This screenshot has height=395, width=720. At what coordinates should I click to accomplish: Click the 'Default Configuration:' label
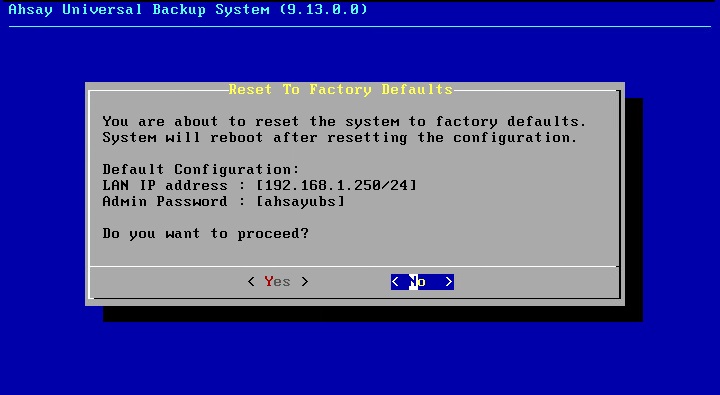coord(201,169)
